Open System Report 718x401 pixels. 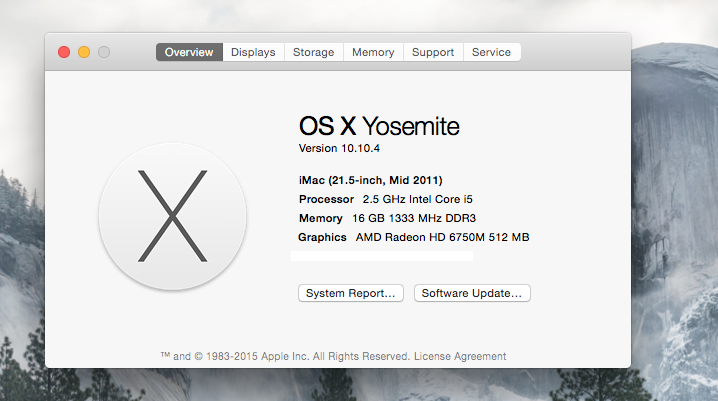[351, 293]
